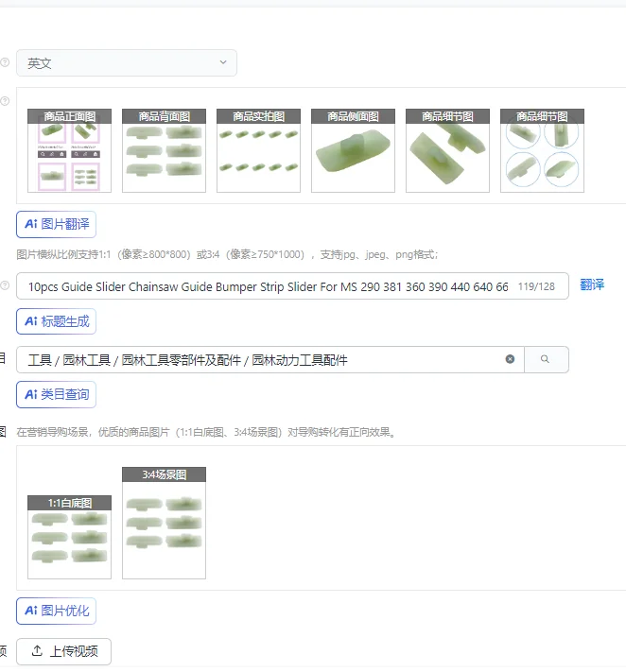Click the category search magnifier icon
Screen dimensions: 626x672
click(x=545, y=359)
